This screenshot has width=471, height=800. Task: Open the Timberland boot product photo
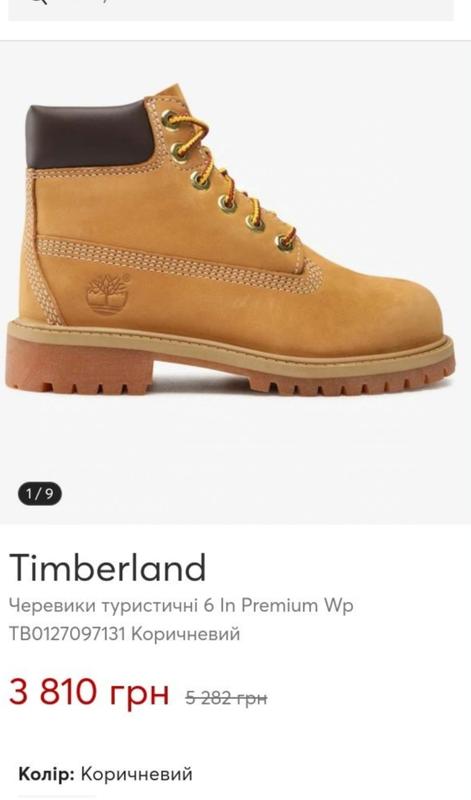pos(230,244)
